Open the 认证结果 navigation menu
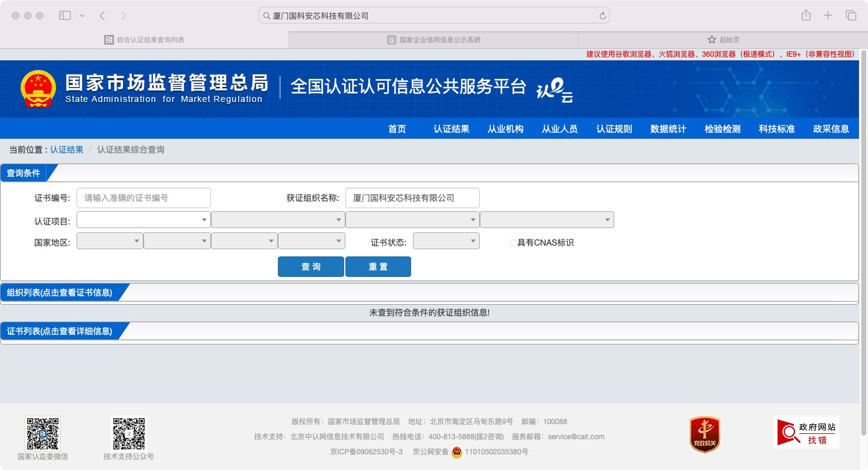 [451, 129]
